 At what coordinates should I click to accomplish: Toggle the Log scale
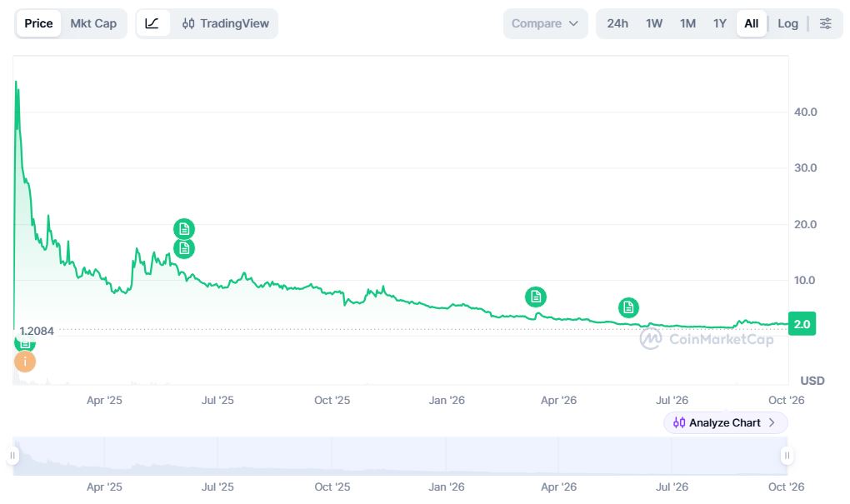tap(787, 23)
